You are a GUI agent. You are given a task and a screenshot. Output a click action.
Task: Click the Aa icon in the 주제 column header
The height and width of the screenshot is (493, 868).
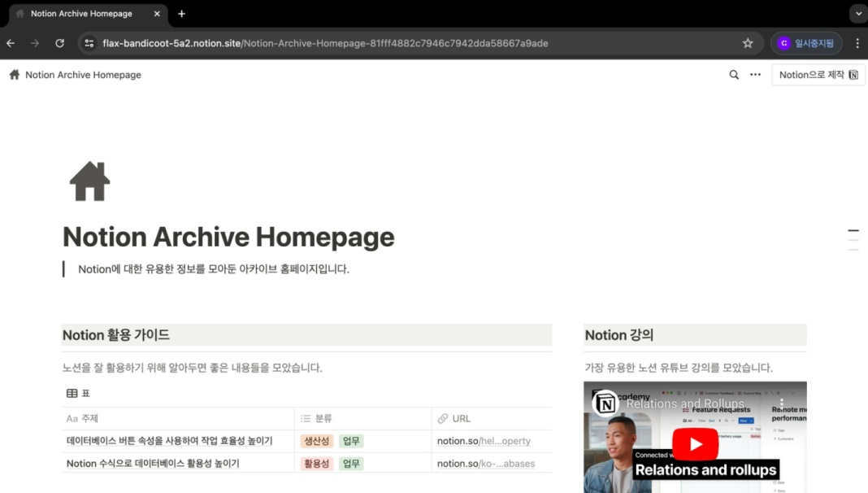(x=71, y=418)
